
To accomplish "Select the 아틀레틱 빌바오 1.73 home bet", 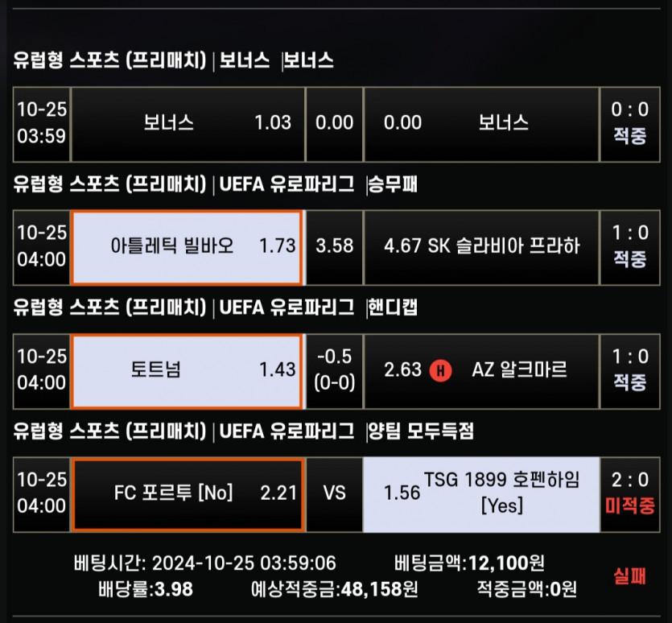I will [188, 246].
